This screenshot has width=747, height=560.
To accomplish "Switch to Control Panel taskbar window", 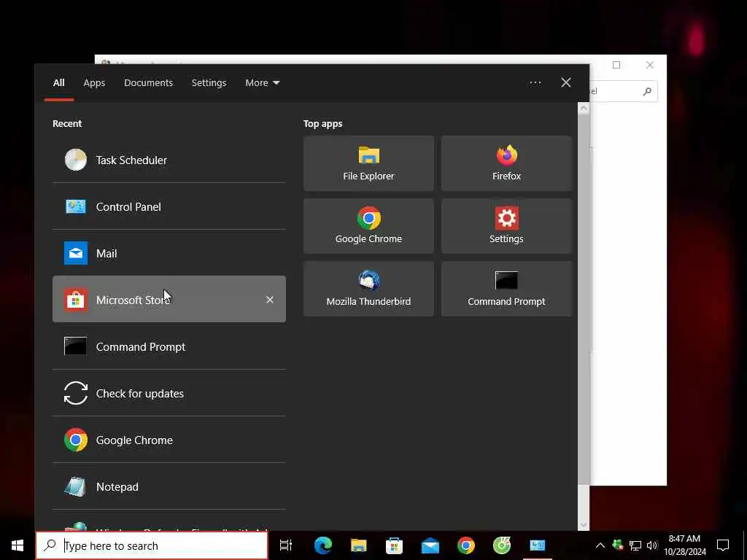I will (x=538, y=545).
